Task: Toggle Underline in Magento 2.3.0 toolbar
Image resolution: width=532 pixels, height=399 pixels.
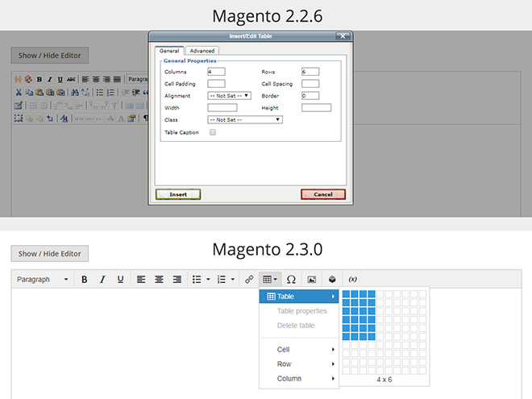Action: pos(120,279)
